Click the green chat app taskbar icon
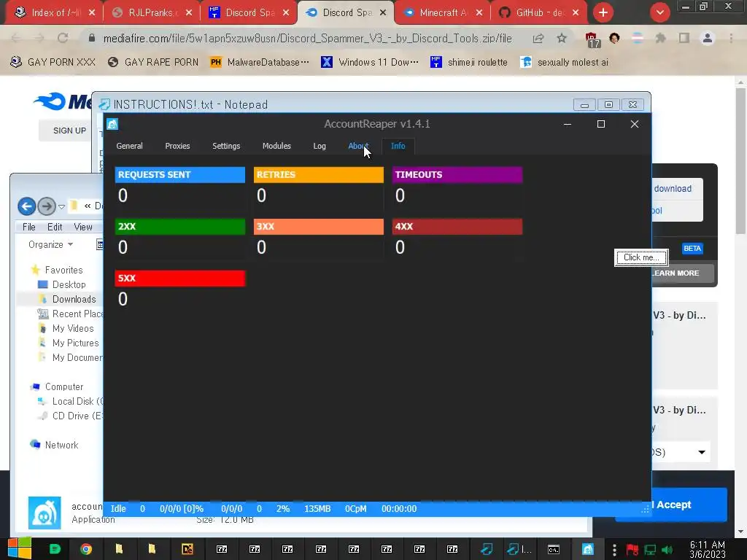Screen dimensions: 747x560 (x=55, y=549)
